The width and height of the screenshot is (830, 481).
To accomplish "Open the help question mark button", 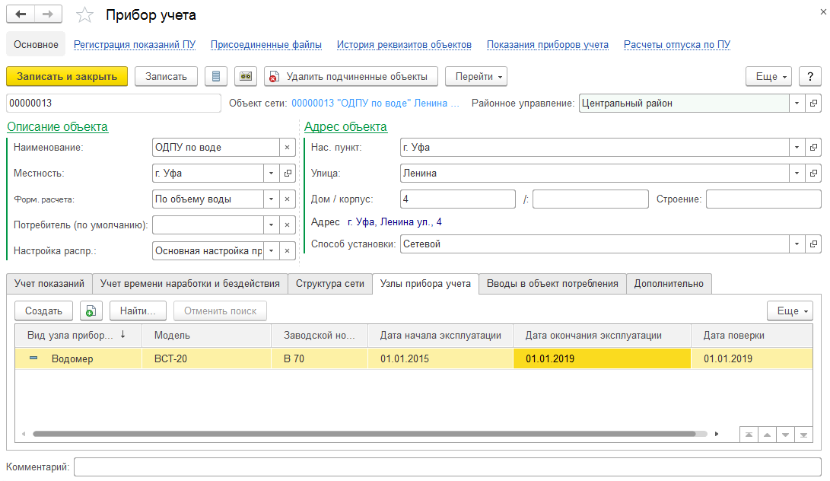I will 812,77.
